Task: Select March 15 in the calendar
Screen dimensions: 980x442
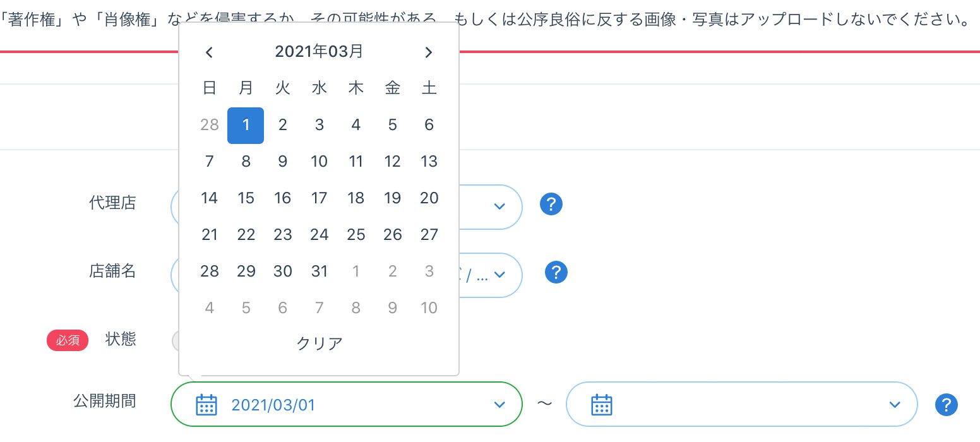Action: tap(246, 198)
